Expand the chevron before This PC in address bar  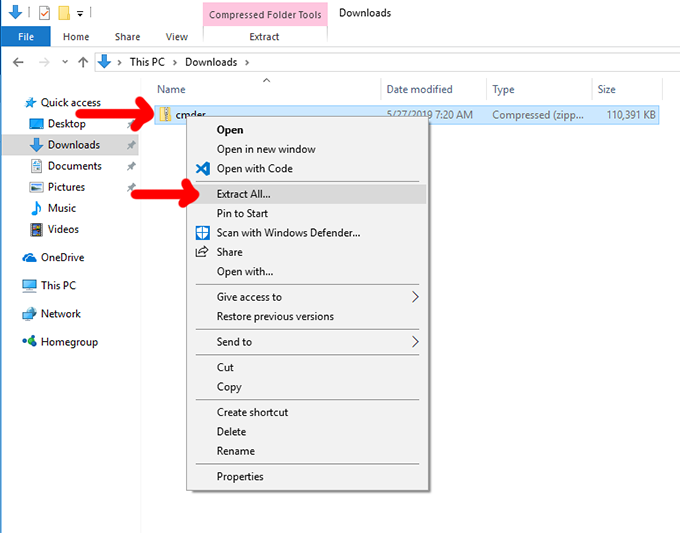tap(119, 62)
